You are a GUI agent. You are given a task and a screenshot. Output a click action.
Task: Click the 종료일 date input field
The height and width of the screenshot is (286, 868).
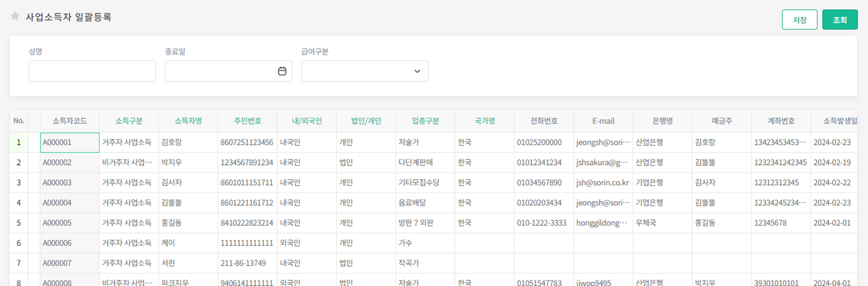click(x=220, y=71)
